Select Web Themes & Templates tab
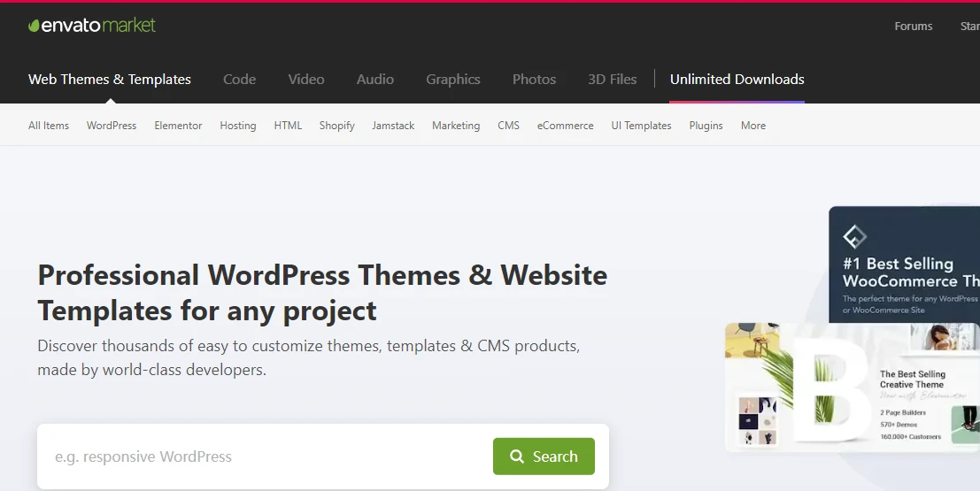This screenshot has height=491, width=980. [x=110, y=80]
